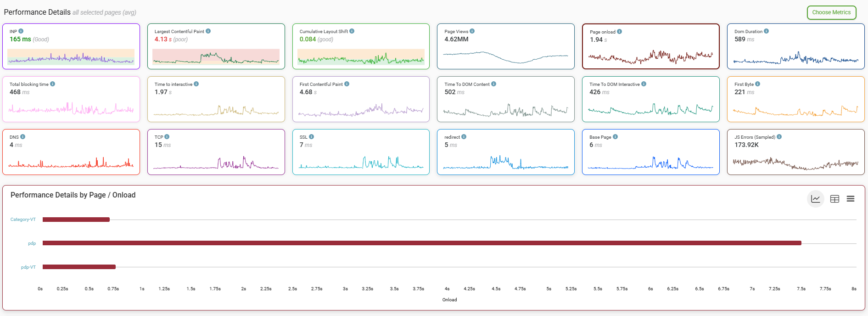This screenshot has height=316, width=868.
Task: Click the 4.62MM Page Views value
Action: 457,39
